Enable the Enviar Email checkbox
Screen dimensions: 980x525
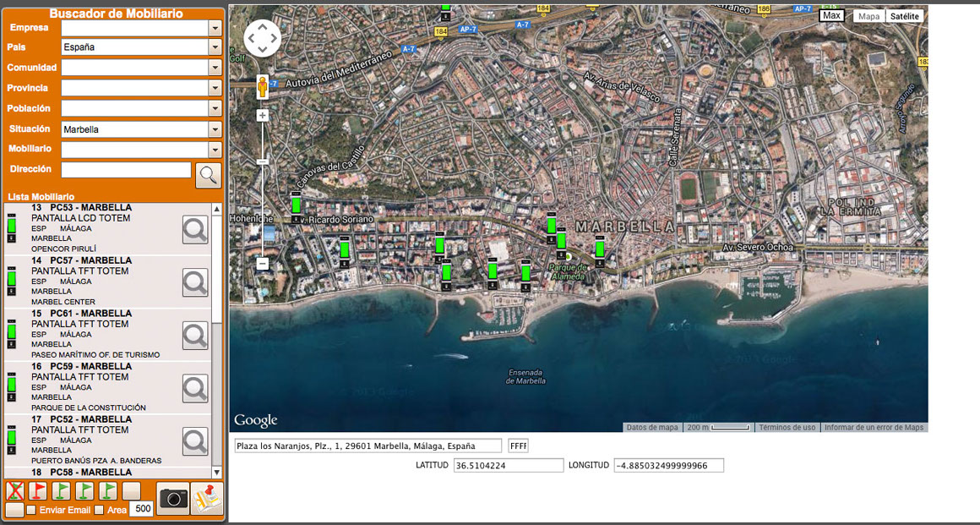(31, 510)
